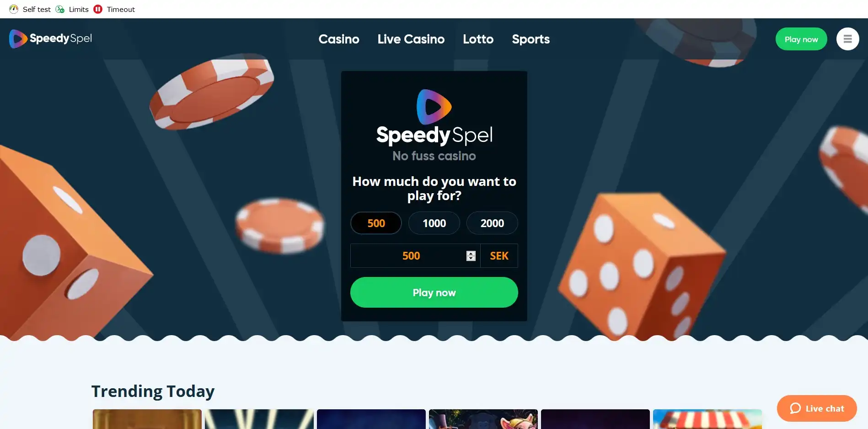Select the 500 amount option

point(376,223)
